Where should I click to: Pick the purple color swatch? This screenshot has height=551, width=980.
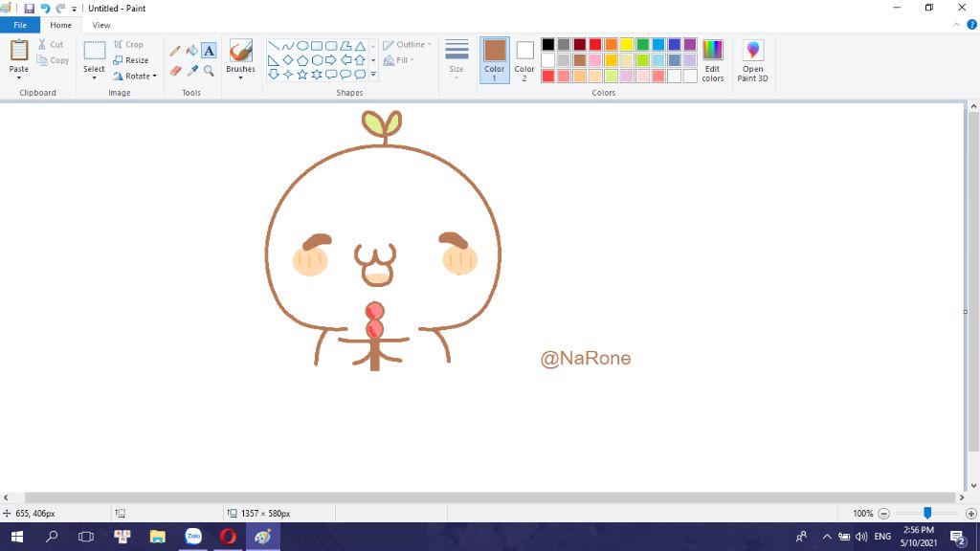pos(690,44)
